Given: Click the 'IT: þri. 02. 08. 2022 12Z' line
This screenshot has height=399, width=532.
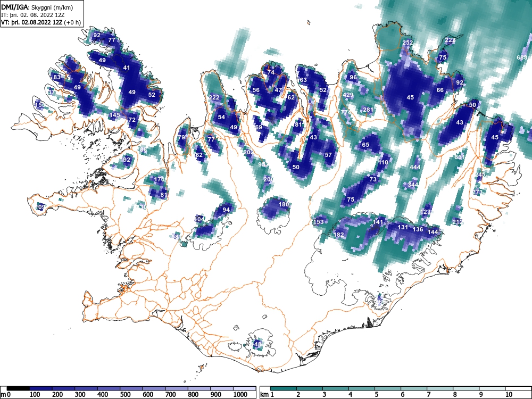Looking at the screenshot, I should click(x=33, y=15).
